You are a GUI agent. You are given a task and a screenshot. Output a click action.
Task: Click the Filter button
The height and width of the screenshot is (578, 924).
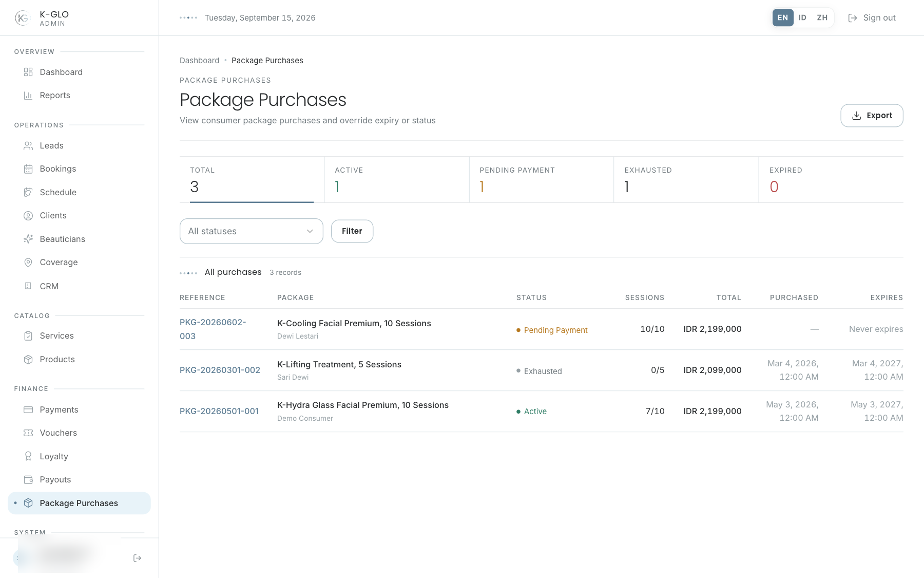[x=352, y=231]
